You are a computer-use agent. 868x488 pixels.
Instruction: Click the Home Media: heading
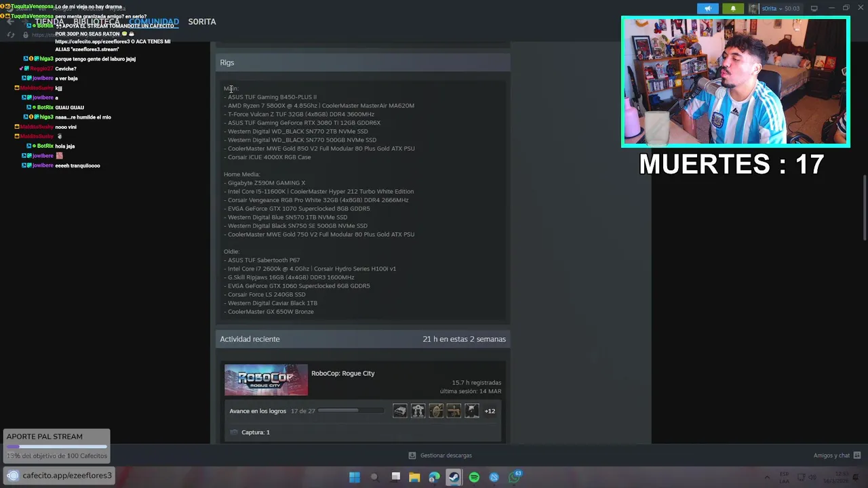242,175
